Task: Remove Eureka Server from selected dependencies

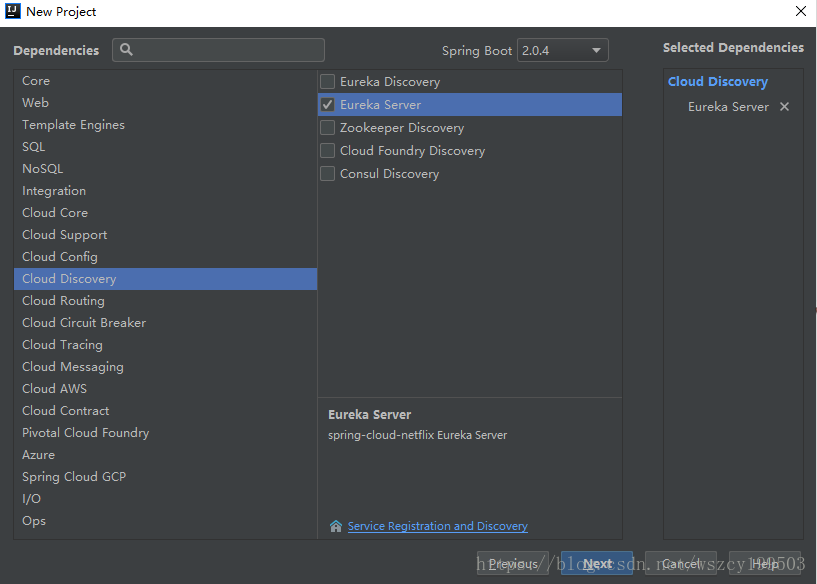Action: (784, 107)
